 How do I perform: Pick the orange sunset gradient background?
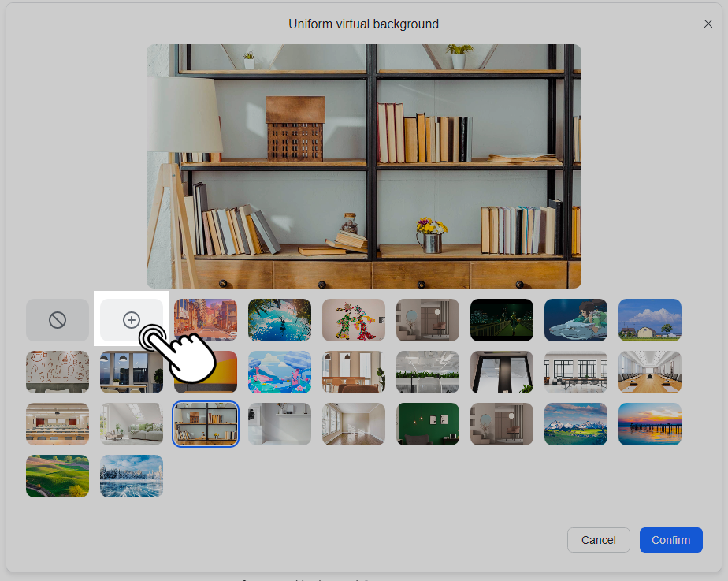pos(206,372)
